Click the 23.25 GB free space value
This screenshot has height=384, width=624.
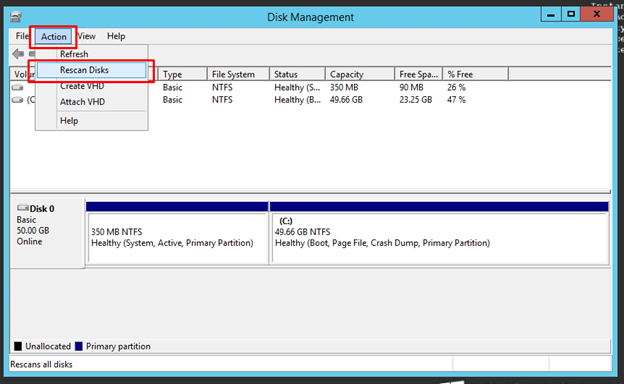click(x=416, y=100)
